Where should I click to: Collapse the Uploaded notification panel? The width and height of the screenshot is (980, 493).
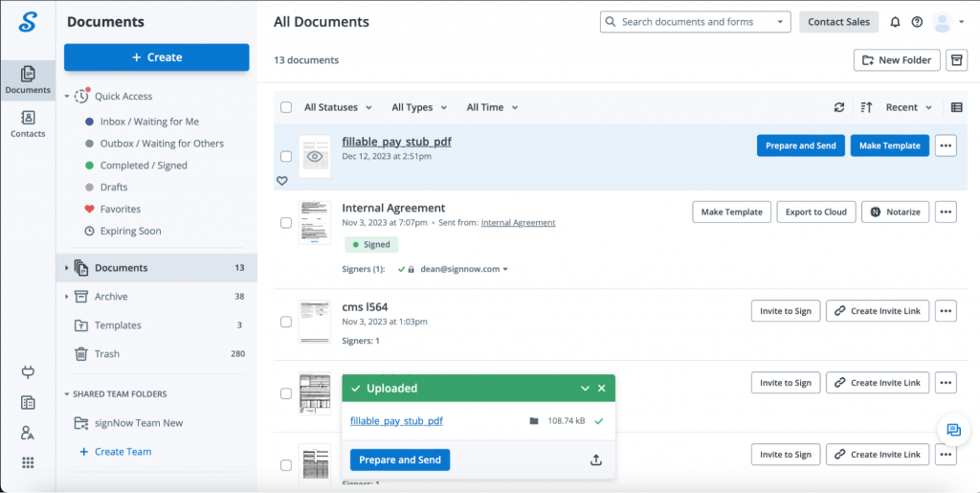(585, 389)
